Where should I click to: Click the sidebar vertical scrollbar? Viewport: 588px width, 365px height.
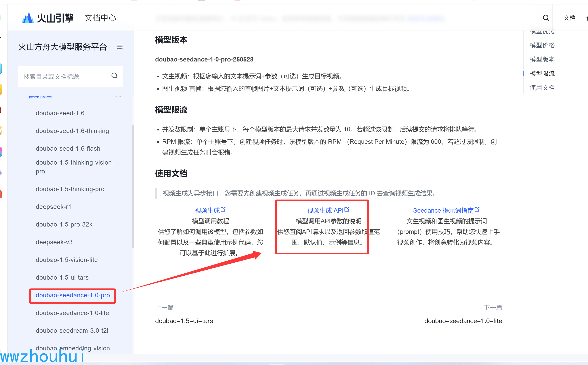click(x=133, y=187)
